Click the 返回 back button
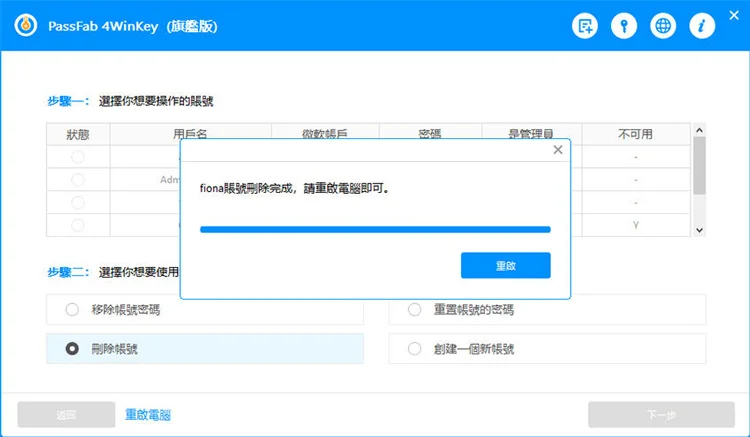750x437 pixels. click(66, 415)
